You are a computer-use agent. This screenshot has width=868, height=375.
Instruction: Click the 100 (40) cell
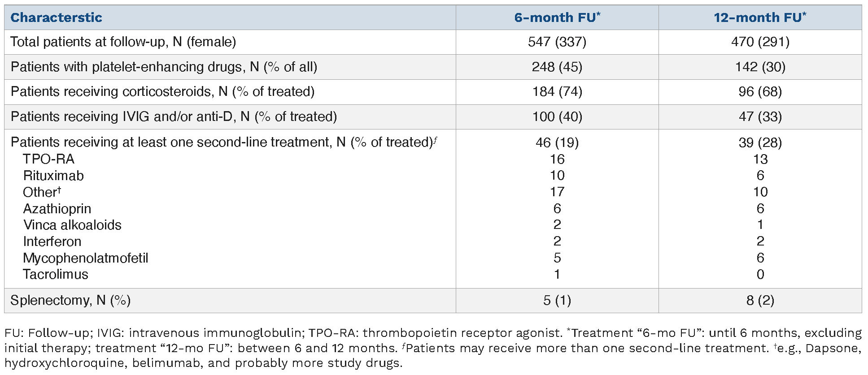point(557,117)
